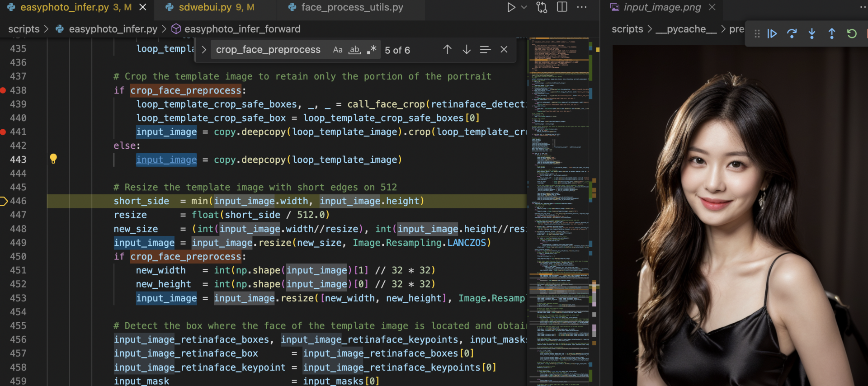This screenshot has height=386, width=868.
Task: Close the find widget
Action: pyautogui.click(x=504, y=49)
